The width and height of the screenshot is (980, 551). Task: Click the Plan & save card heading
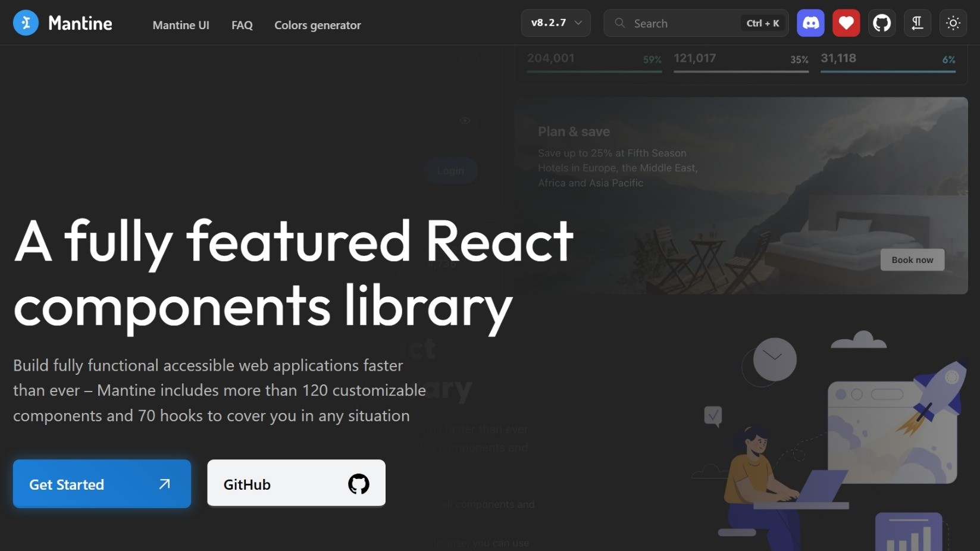(x=574, y=132)
